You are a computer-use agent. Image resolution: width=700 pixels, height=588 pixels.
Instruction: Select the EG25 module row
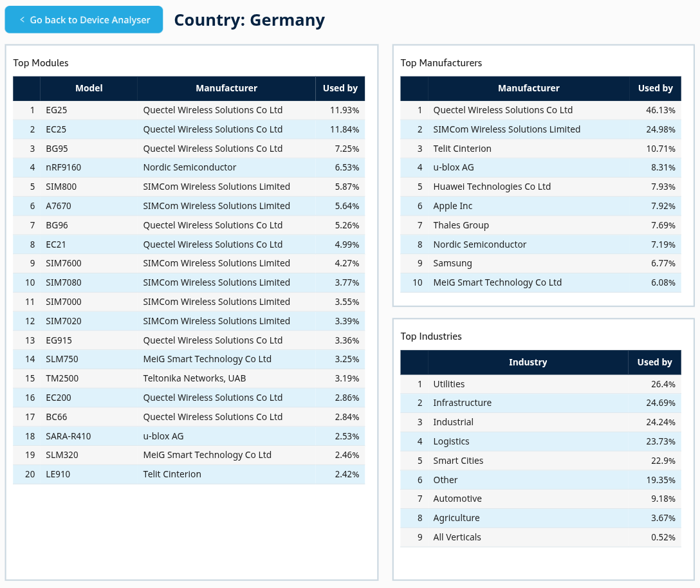189,110
